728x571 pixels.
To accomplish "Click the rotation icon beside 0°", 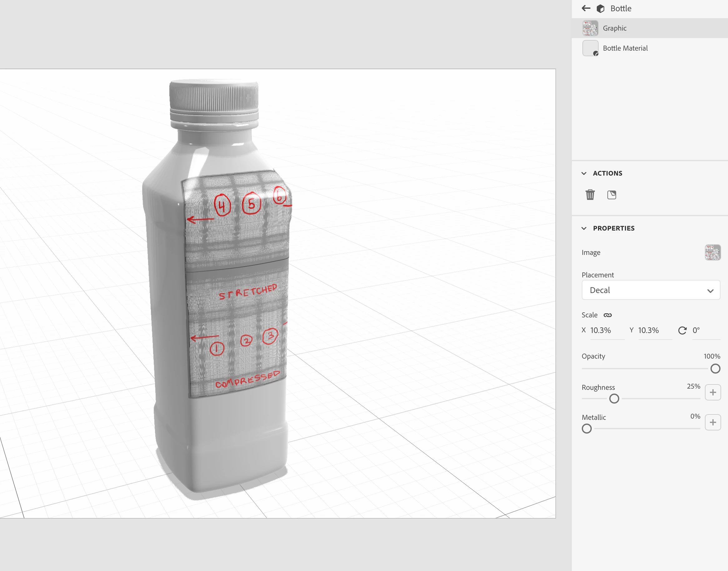I will (682, 330).
